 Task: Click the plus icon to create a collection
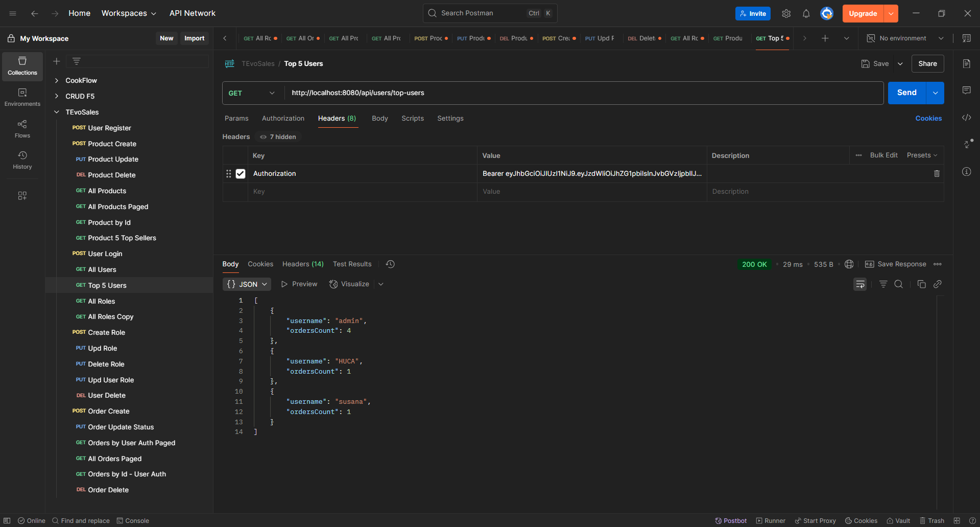57,61
